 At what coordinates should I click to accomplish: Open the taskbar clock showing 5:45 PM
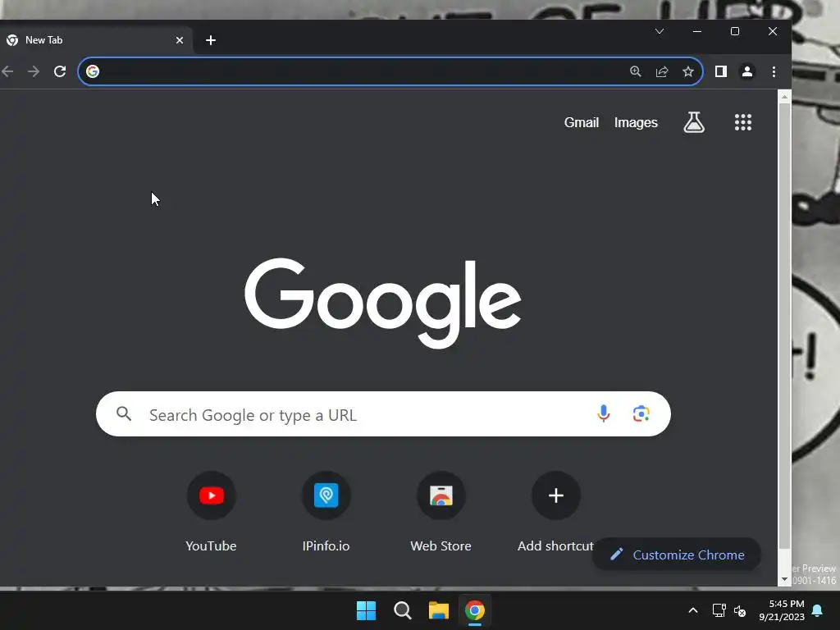pos(782,610)
